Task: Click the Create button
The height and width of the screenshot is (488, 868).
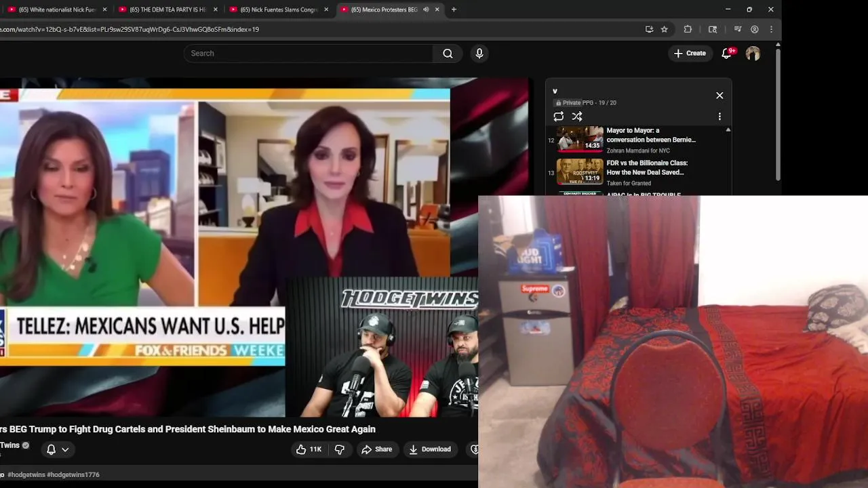Action: [690, 54]
